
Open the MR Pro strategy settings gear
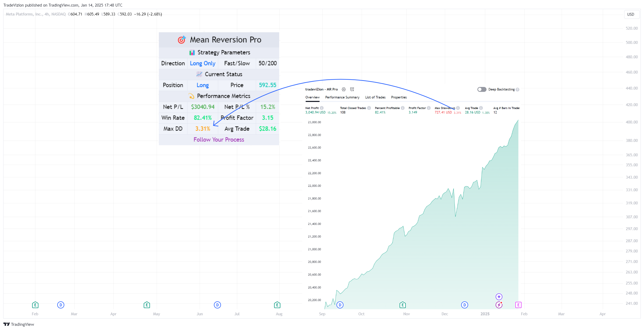pyautogui.click(x=344, y=89)
